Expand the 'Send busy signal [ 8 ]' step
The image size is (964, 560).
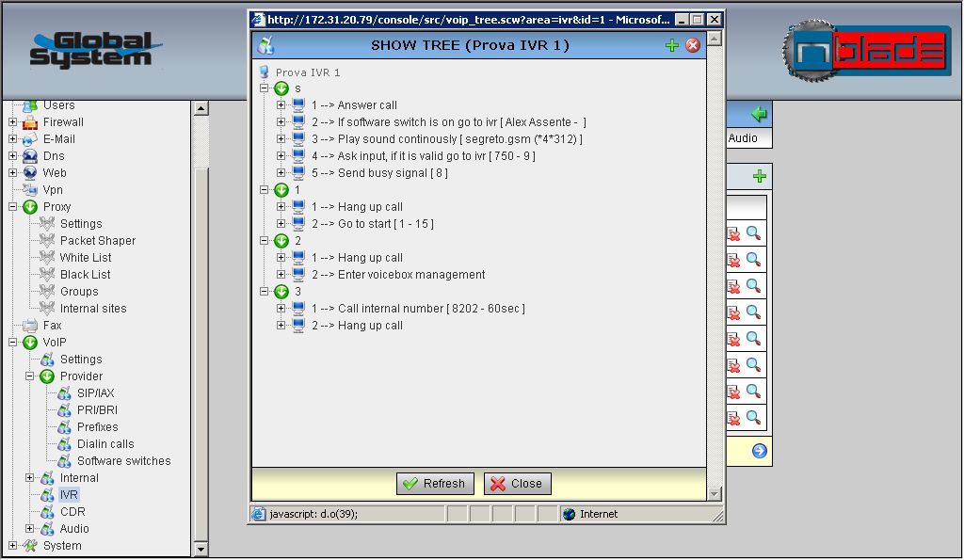(281, 173)
